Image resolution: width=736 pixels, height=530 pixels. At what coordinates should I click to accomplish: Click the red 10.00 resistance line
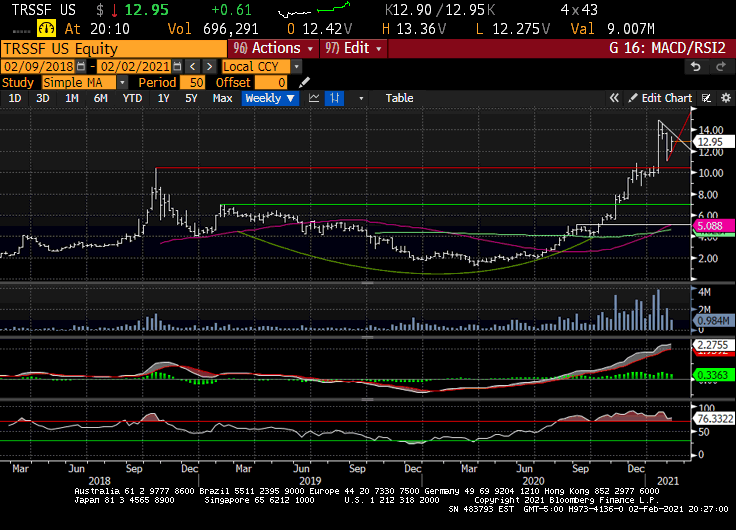pos(422,168)
